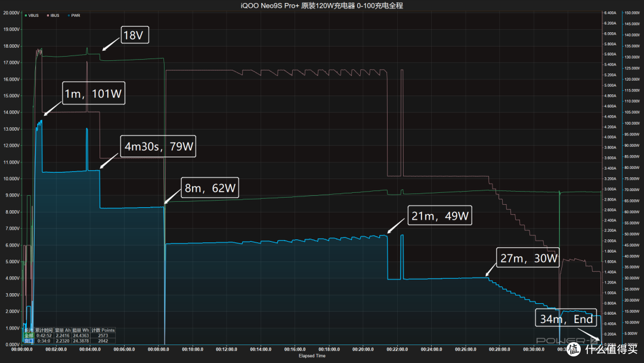Click the 00:26:00.0 time axis tick
The height and width of the screenshot is (363, 644).
[x=465, y=349]
